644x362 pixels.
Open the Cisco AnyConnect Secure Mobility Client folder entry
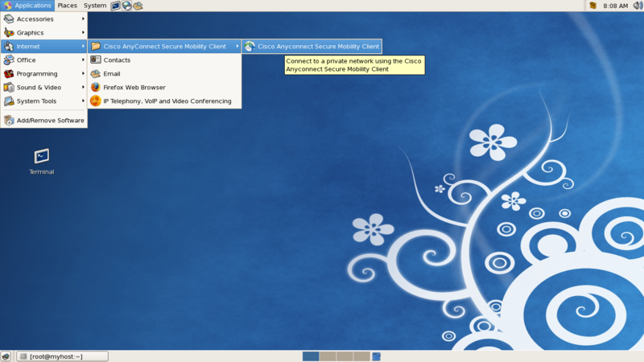(x=165, y=47)
